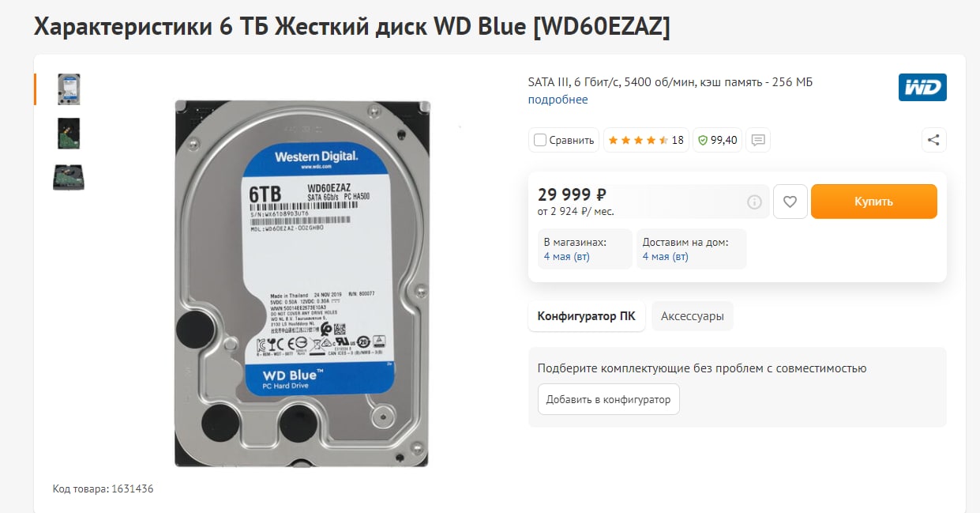Image resolution: width=980 pixels, height=513 pixels.
Task: Expand details via подробнее link
Action: tap(558, 100)
